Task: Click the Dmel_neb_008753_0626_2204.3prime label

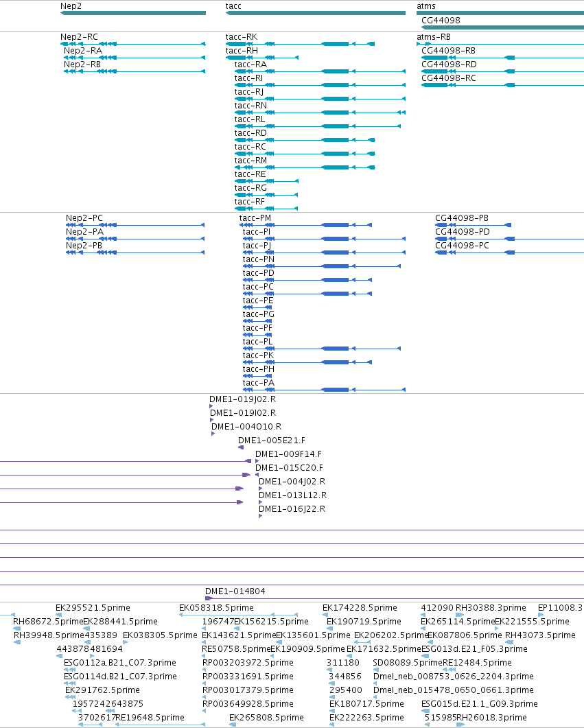Action: tap(453, 676)
